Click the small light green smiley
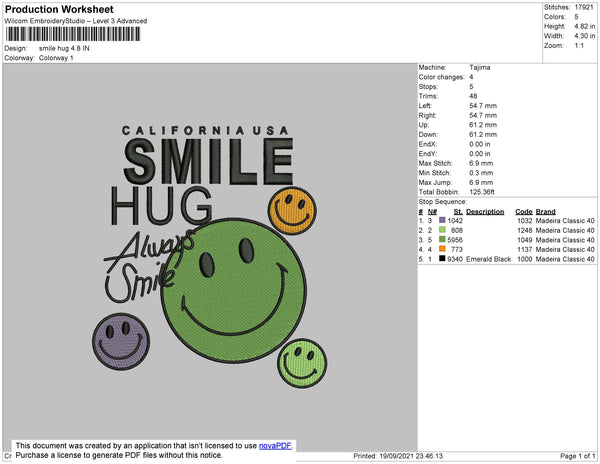The width and height of the screenshot is (600, 464). (x=302, y=363)
